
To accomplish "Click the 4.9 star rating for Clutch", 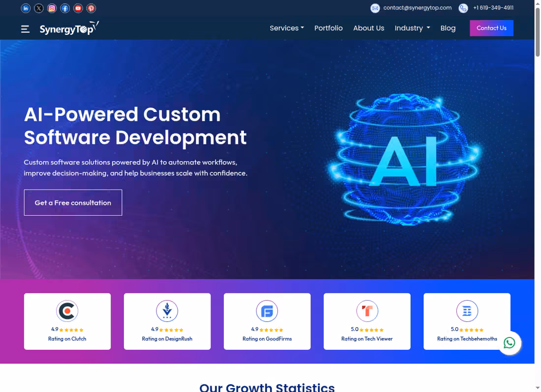I will pos(67,330).
